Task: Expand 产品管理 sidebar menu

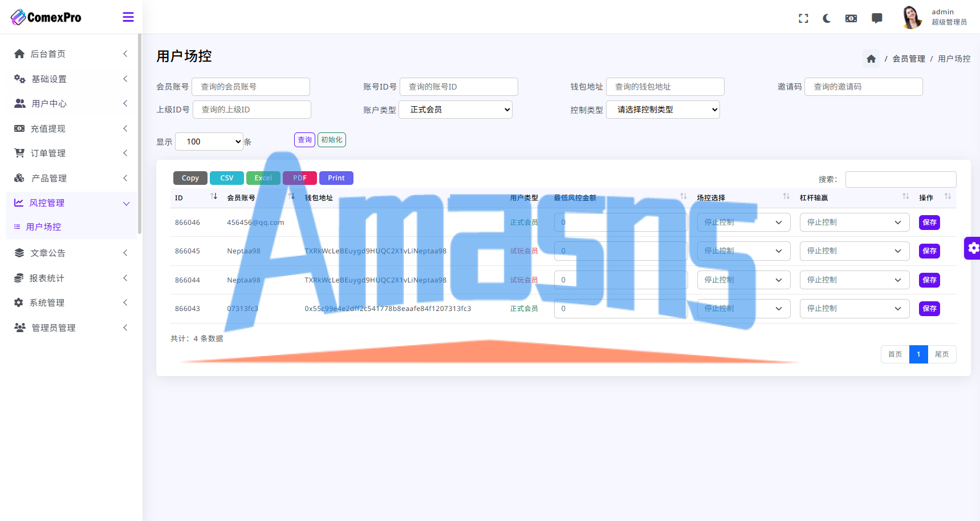Action: tap(70, 178)
